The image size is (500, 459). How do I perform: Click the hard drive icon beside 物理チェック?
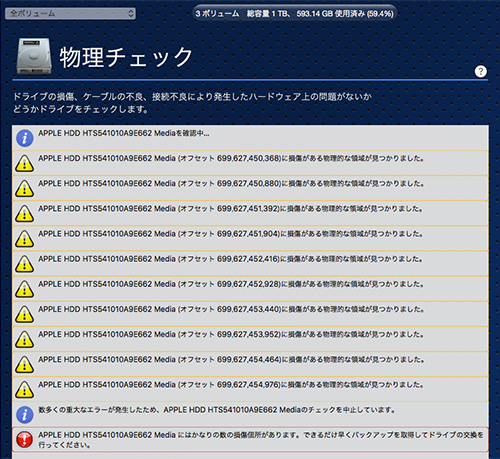click(34, 56)
